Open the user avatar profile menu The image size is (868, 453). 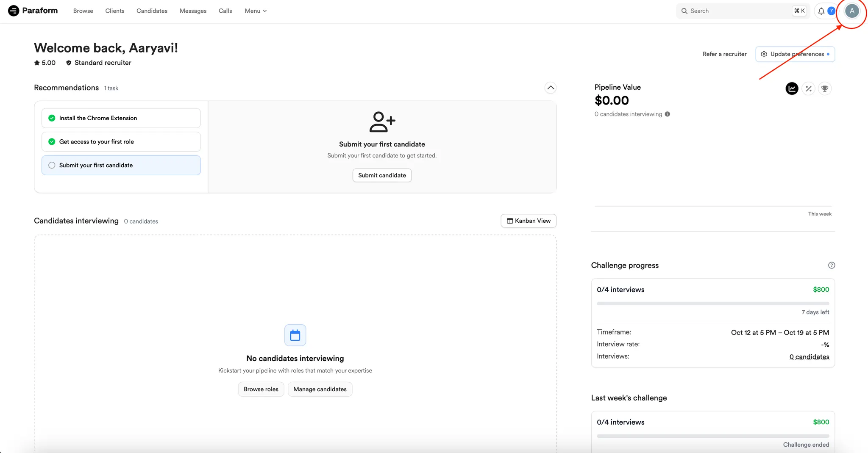852,11
